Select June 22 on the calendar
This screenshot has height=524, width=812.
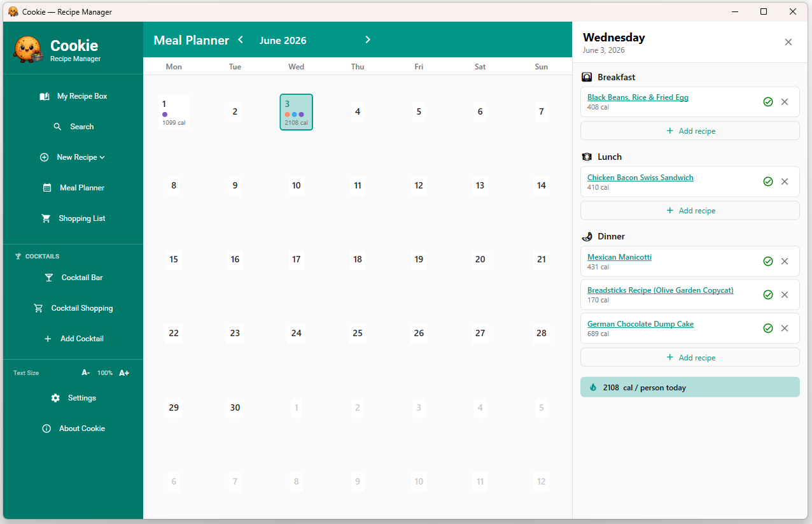click(x=174, y=333)
